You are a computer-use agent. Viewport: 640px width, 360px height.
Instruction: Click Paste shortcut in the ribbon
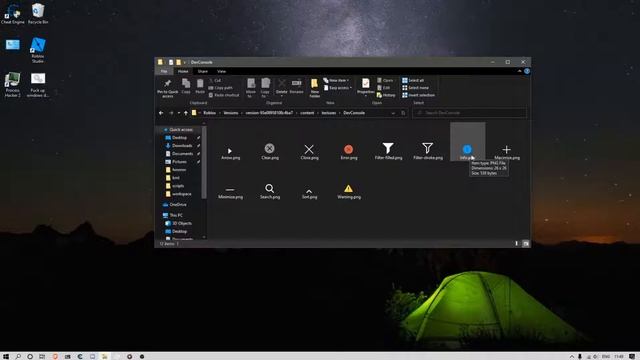point(224,95)
